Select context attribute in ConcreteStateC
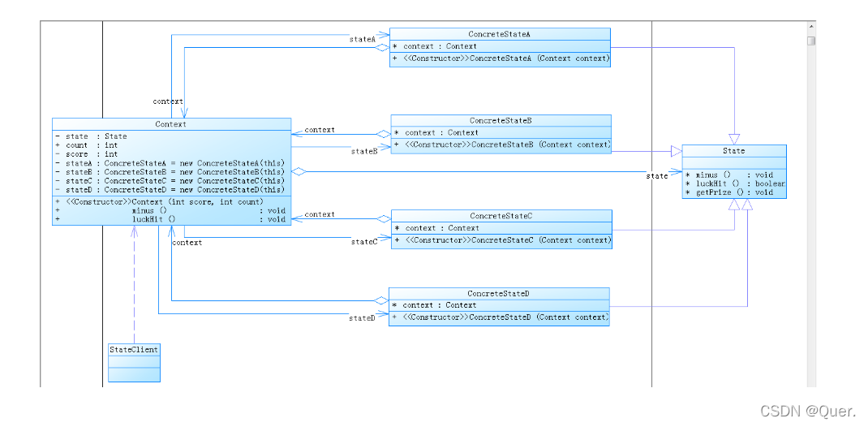 pyautogui.click(x=436, y=228)
